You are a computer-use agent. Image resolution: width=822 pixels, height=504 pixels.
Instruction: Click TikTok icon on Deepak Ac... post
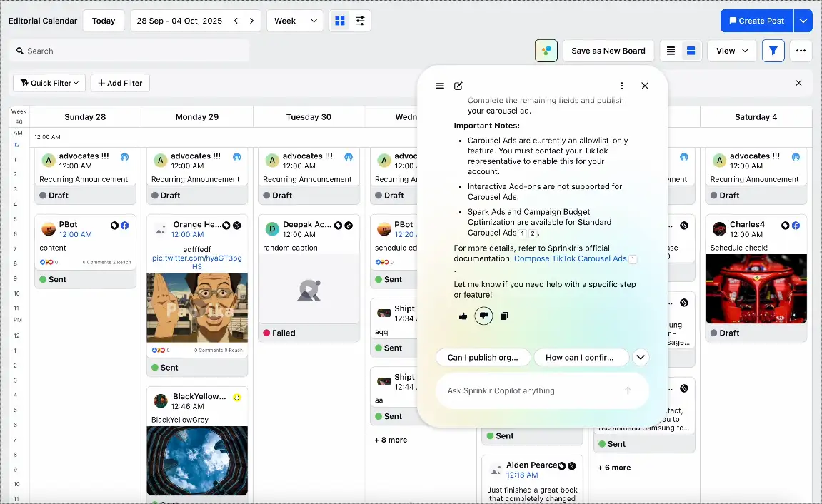point(349,226)
